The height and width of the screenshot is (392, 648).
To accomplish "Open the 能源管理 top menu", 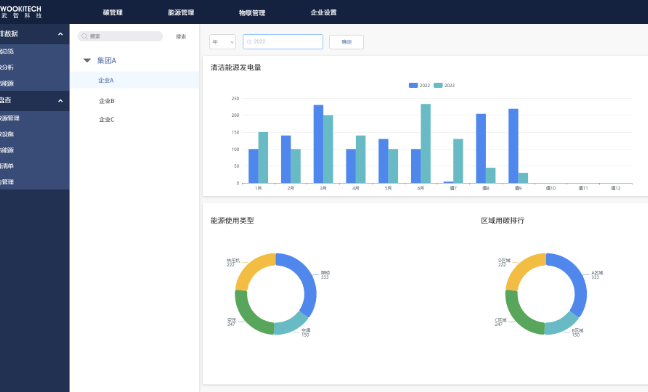I will tap(181, 12).
